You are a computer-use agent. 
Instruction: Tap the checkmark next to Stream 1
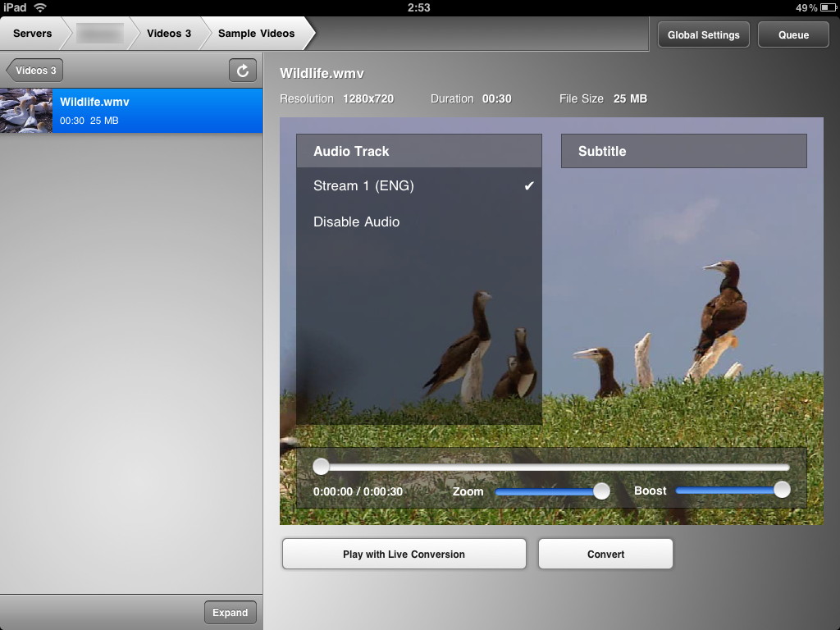tap(529, 186)
